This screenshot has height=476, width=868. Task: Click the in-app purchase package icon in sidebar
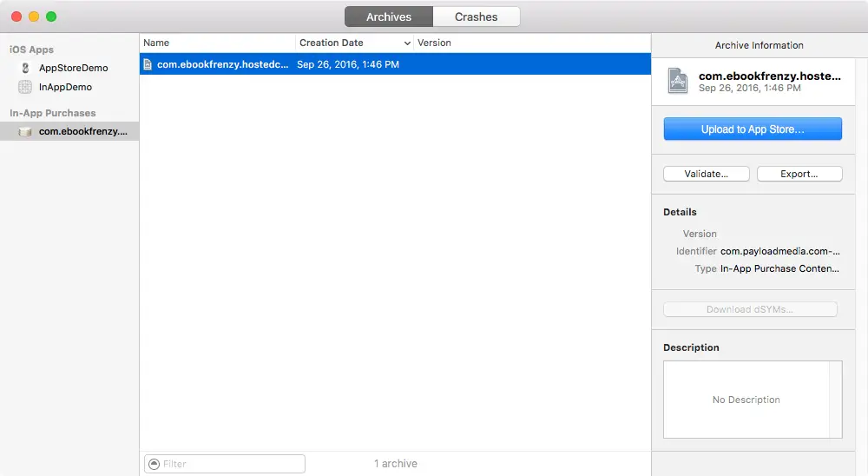point(25,132)
